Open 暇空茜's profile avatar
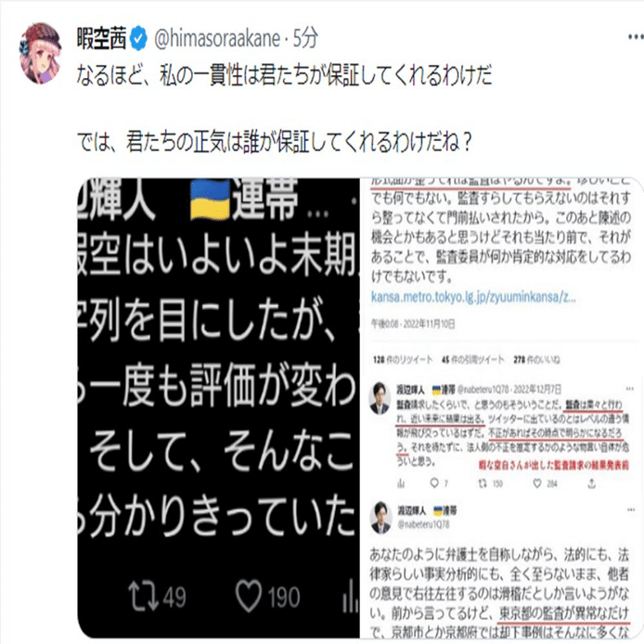The width and height of the screenshot is (644, 644). click(40, 53)
